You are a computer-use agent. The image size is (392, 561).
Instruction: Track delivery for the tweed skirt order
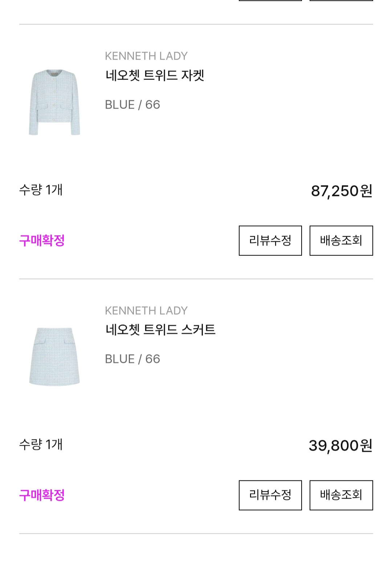tap(341, 495)
